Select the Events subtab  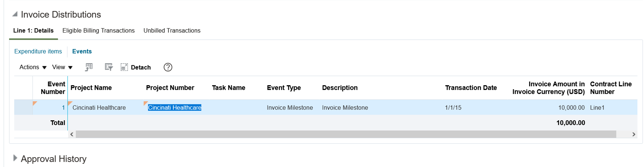(x=82, y=52)
